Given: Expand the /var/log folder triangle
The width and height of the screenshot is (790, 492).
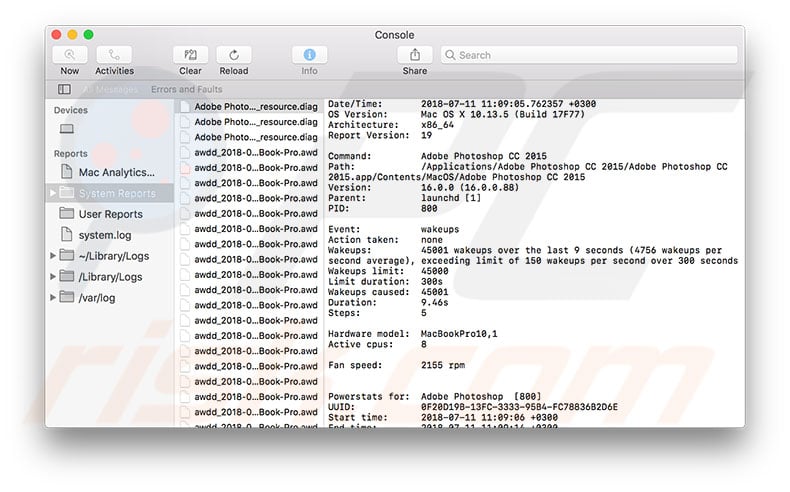Looking at the screenshot, I should (x=53, y=298).
